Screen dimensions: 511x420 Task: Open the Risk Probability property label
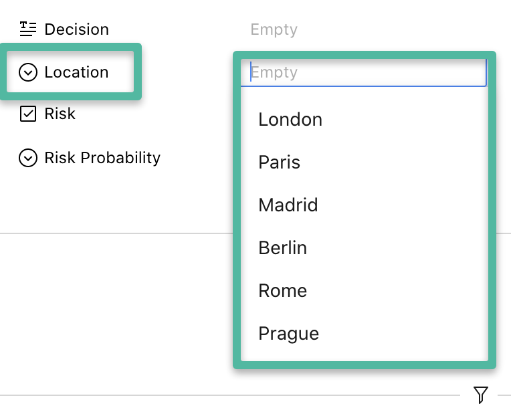point(102,158)
